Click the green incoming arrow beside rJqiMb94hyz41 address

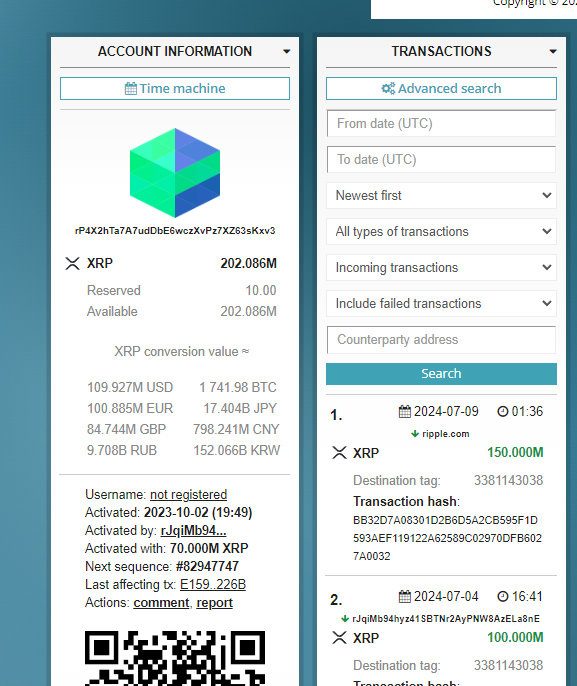point(345,619)
